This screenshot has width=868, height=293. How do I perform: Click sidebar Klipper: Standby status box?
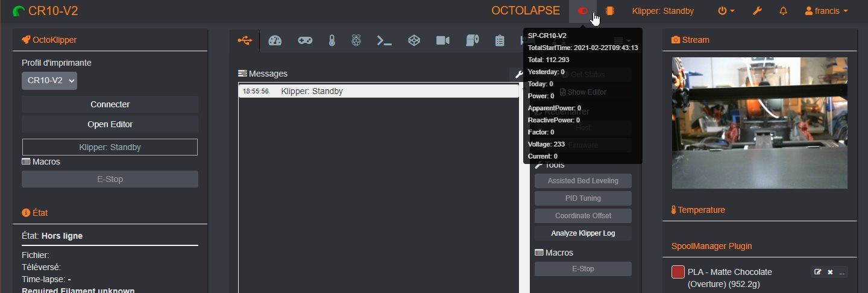(110, 147)
